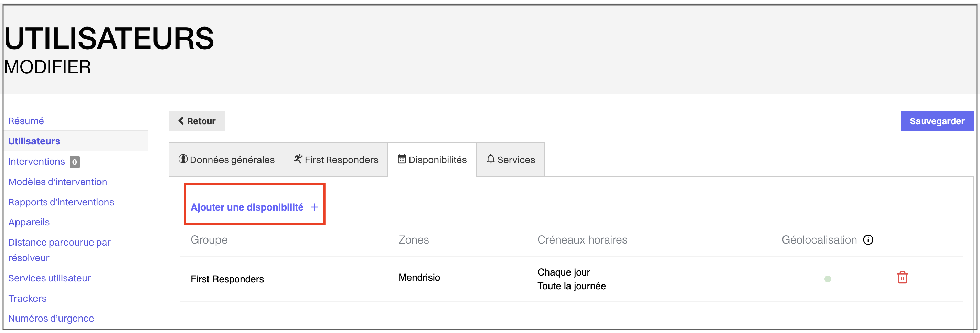Open the Interventions section
980x333 pixels.
36,161
